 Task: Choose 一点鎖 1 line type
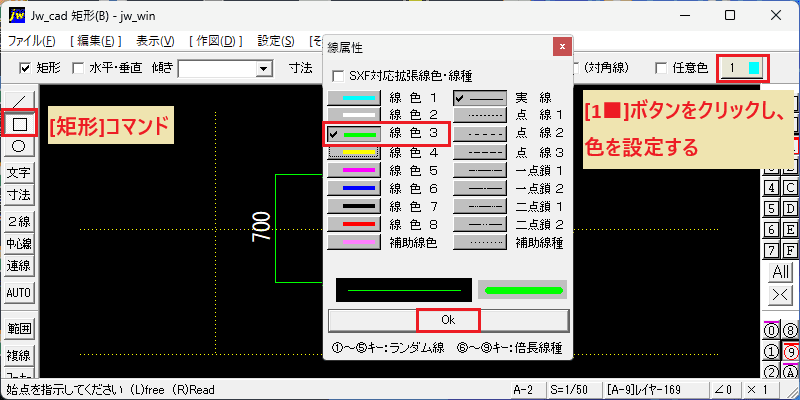tap(480, 170)
